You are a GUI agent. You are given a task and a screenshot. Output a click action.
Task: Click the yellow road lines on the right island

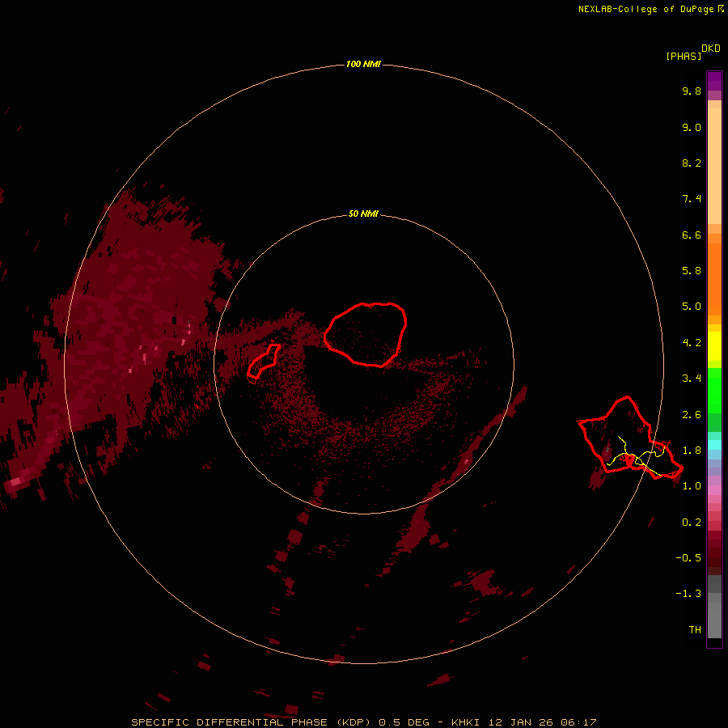(x=637, y=458)
